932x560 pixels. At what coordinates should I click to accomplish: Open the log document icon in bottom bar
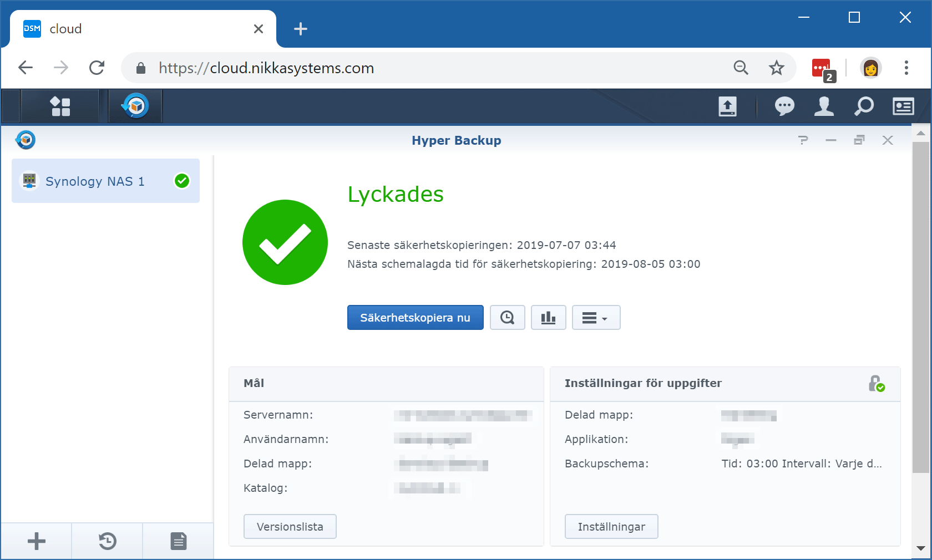point(179,541)
